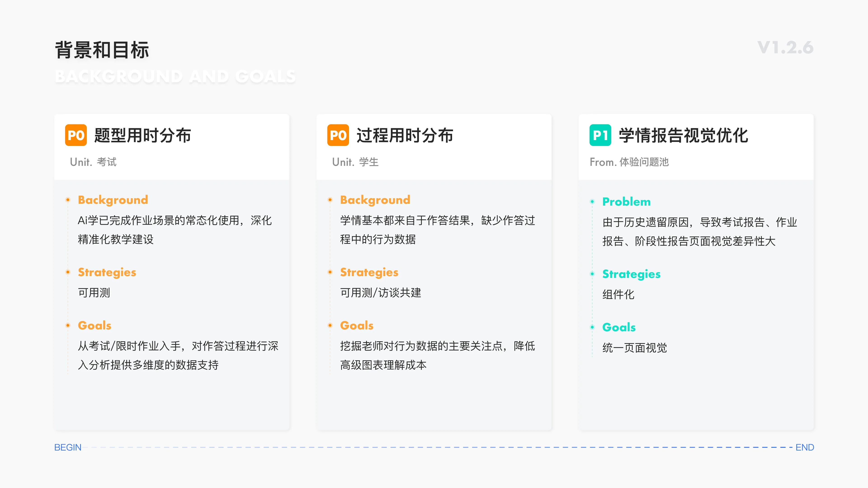
Task: Click Strategies heading in 过程用时分布 card
Action: [369, 272]
